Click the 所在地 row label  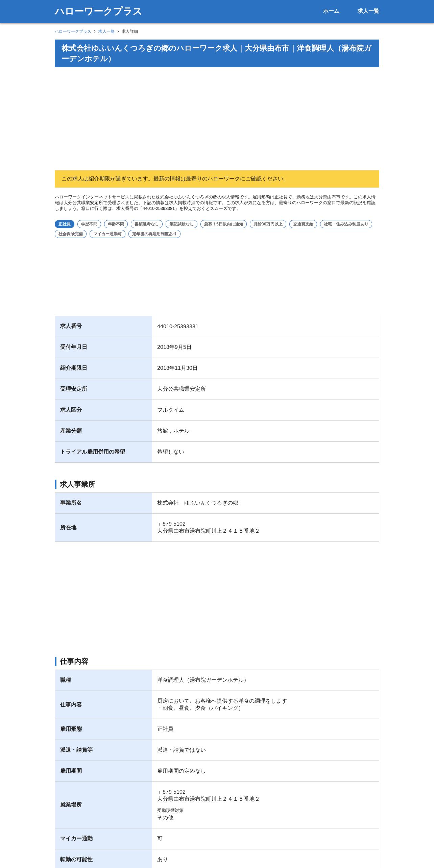(x=68, y=528)
